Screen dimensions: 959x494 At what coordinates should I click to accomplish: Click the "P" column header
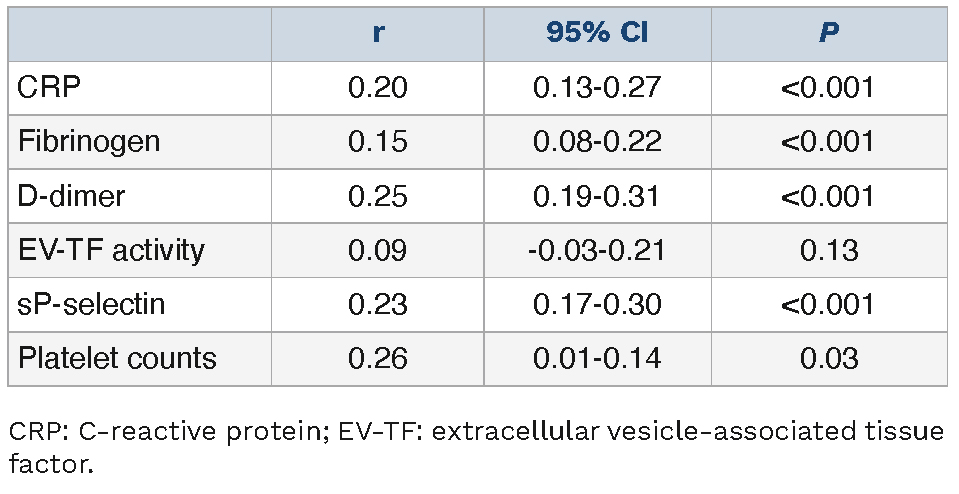828,33
